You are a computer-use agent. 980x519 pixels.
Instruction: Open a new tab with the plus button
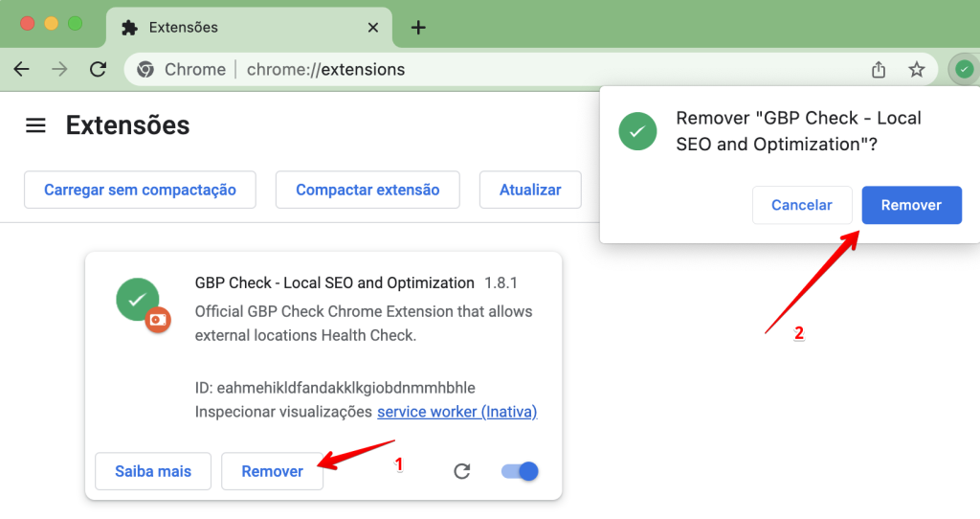(x=418, y=28)
